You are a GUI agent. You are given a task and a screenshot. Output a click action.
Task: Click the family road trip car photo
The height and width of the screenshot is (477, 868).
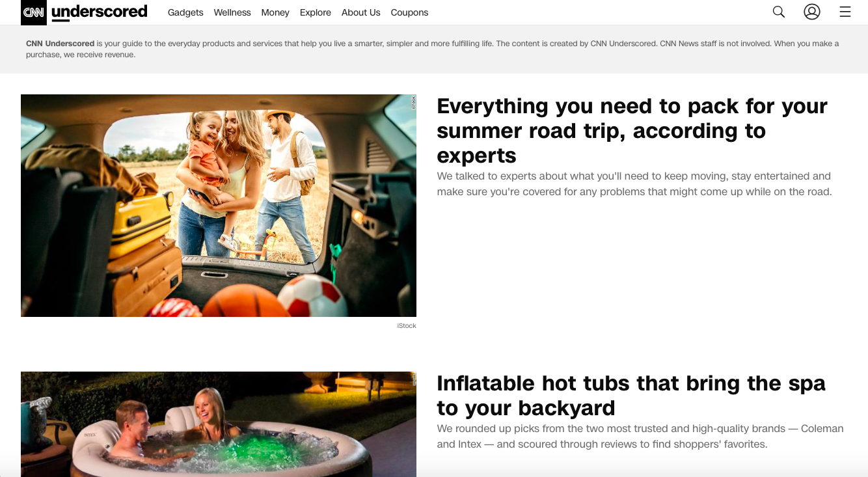coord(219,206)
